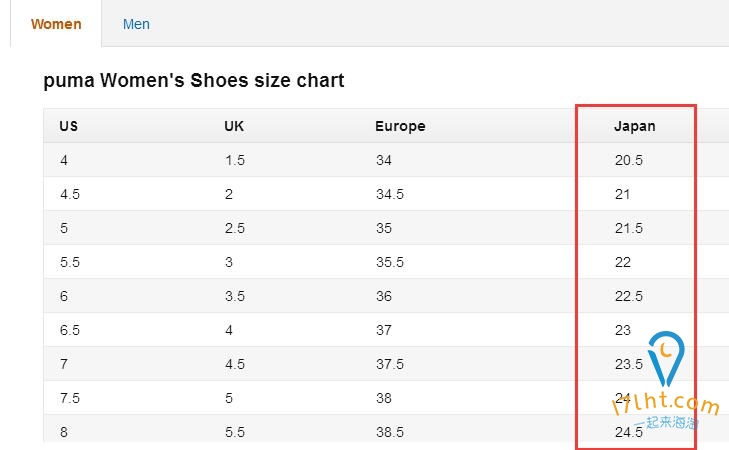Click UK size 5.5 cell
729x450 pixels.
click(235, 432)
